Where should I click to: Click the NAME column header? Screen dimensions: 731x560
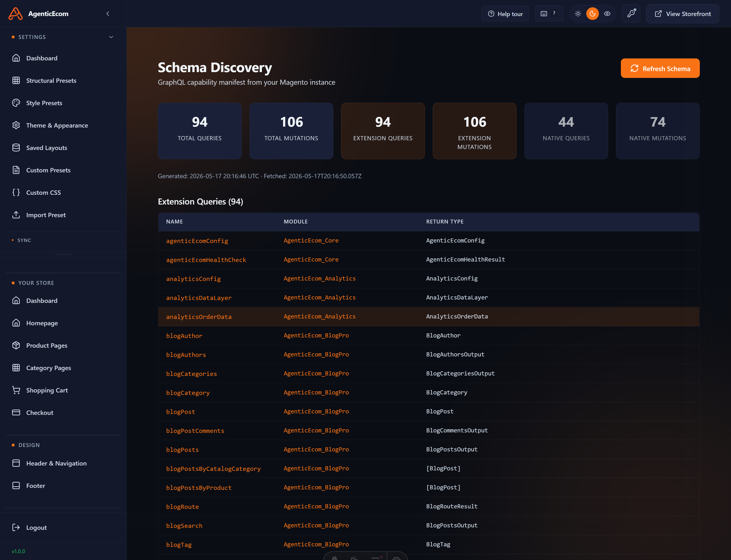[x=174, y=222]
